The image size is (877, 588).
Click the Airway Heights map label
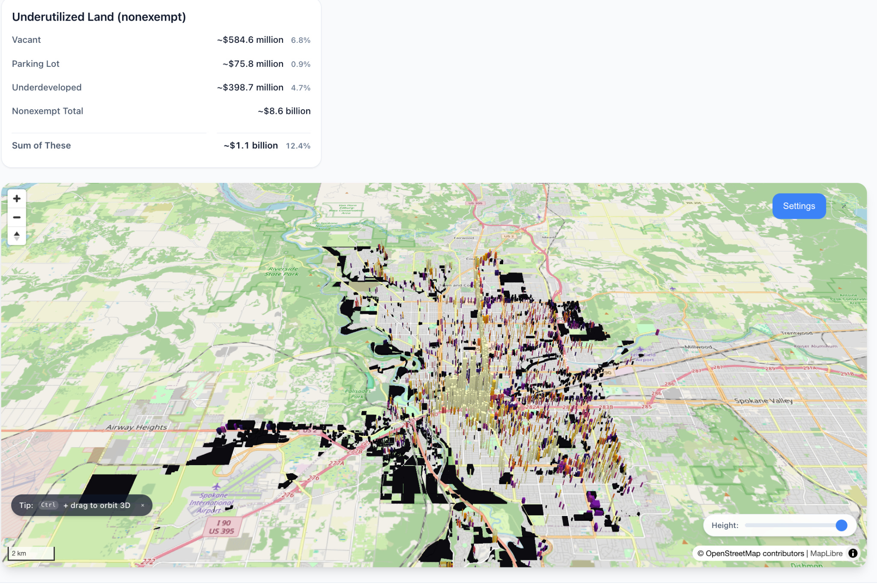(x=136, y=427)
